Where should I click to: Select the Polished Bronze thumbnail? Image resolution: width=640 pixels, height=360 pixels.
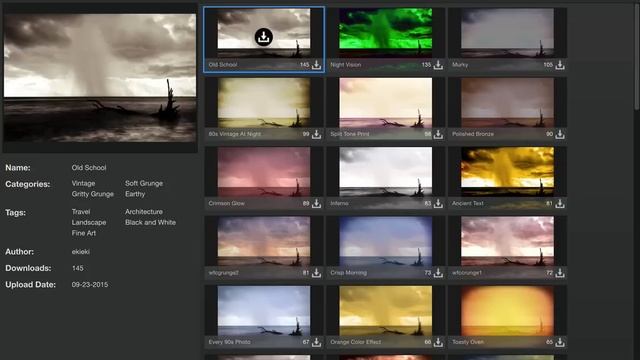point(507,102)
